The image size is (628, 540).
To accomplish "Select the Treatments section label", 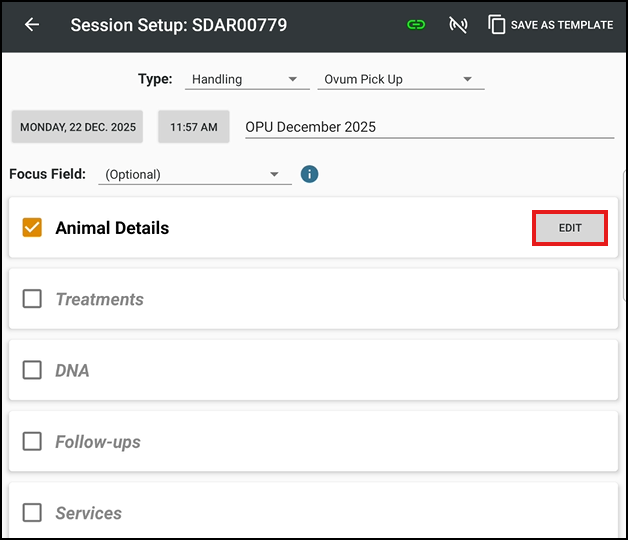I will tap(99, 299).
